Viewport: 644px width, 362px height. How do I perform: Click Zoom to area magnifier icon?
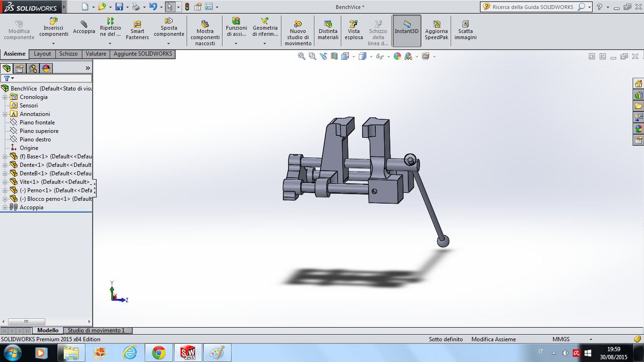click(x=312, y=56)
